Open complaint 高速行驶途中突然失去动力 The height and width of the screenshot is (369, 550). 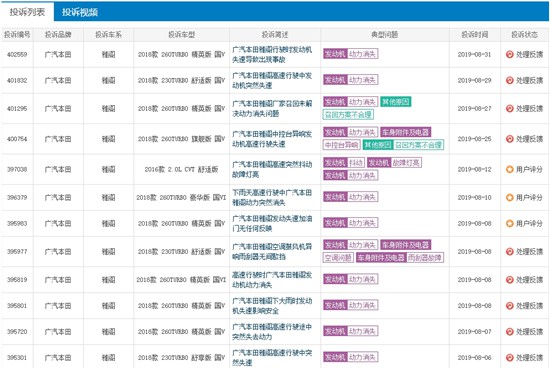click(272, 331)
